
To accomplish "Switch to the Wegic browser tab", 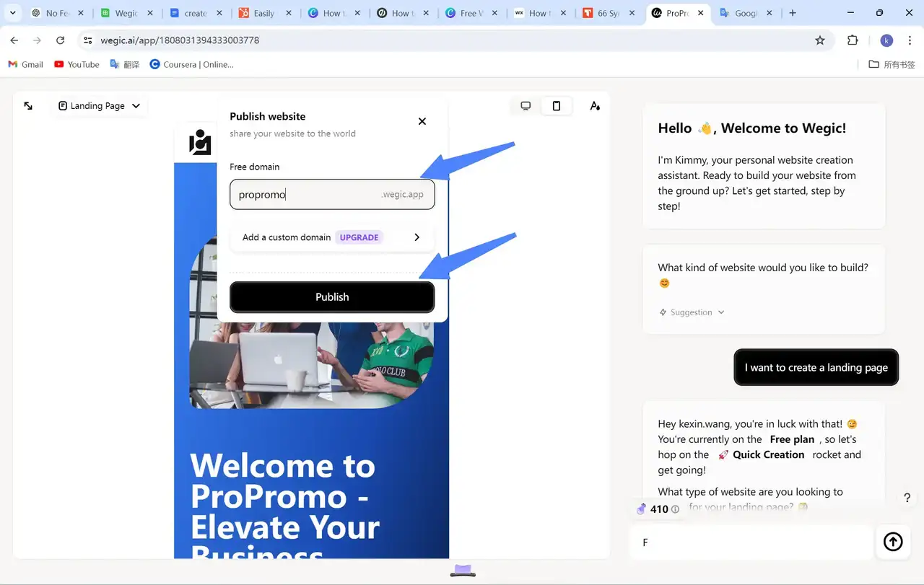I will pyautogui.click(x=127, y=13).
